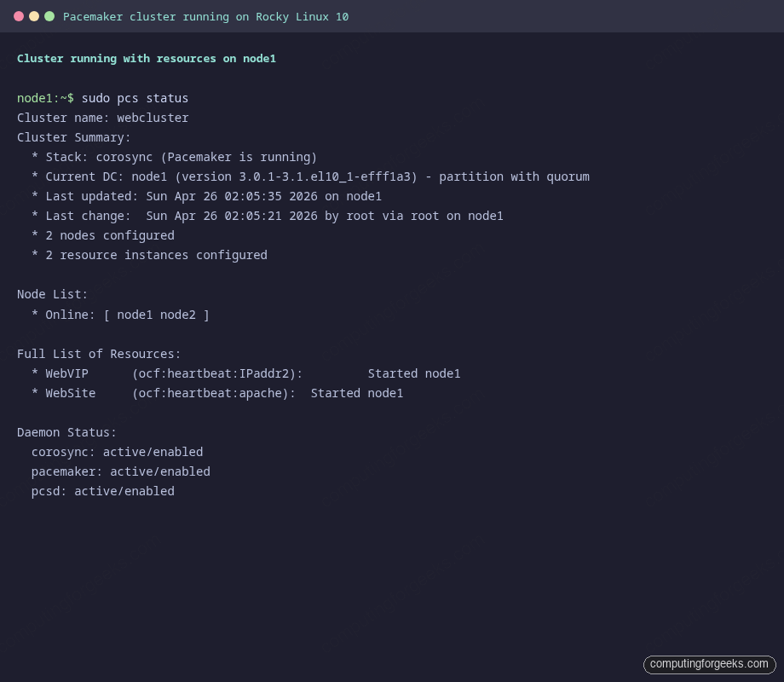784x682 pixels.
Task: Select the pcsd active/enabled entry
Action: (102, 491)
